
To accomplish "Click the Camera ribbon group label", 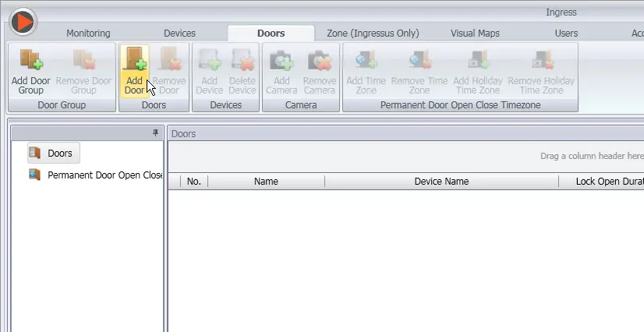I will (301, 105).
